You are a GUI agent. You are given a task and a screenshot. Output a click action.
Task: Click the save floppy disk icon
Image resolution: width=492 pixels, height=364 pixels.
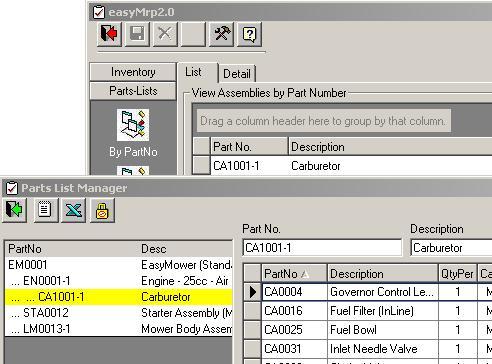[x=137, y=34]
